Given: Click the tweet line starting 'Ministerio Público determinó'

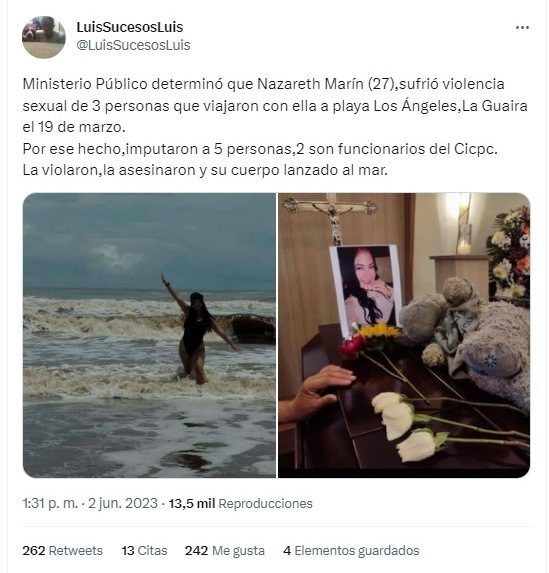Looking at the screenshot, I should [x=264, y=84].
